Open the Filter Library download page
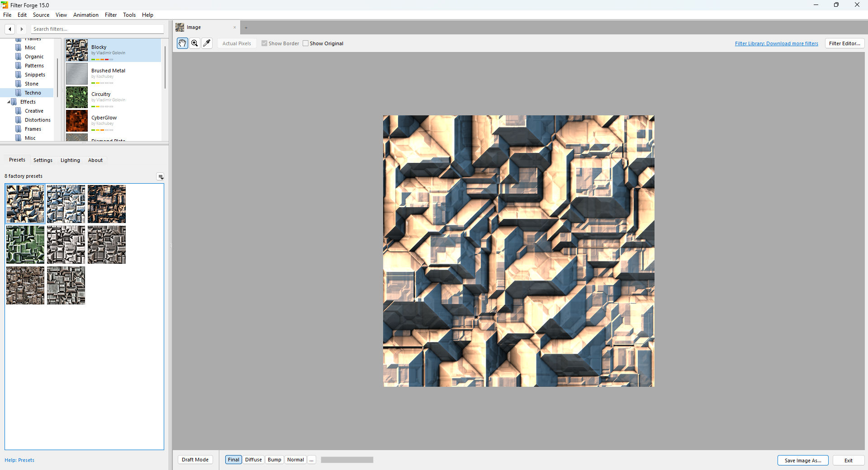The width and height of the screenshot is (868, 470). tap(776, 43)
